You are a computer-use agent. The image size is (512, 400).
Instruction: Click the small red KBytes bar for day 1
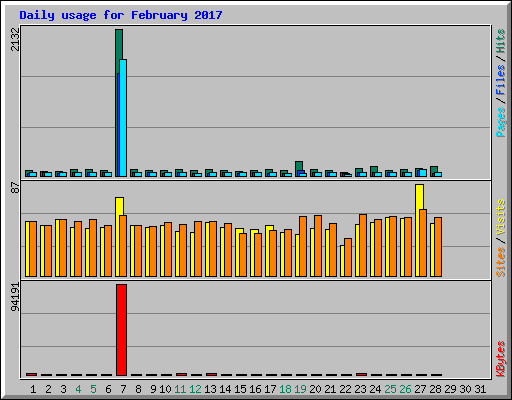[x=31, y=374]
